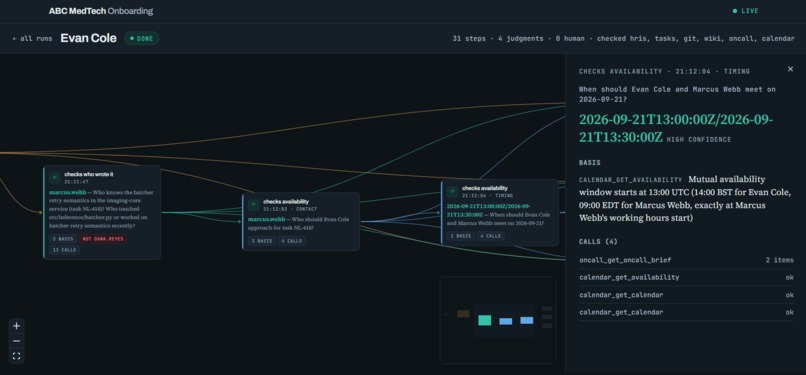806x375 pixels.
Task: Click the Evan Cole run title
Action: (88, 38)
